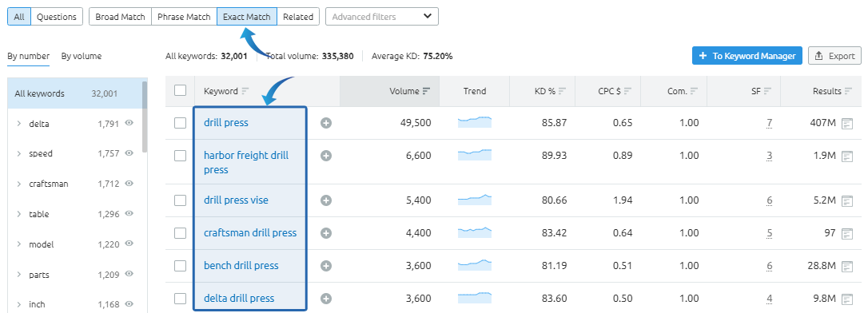Toggle eye icon for 'inch' group
This screenshot has width=868, height=313.
(x=129, y=303)
